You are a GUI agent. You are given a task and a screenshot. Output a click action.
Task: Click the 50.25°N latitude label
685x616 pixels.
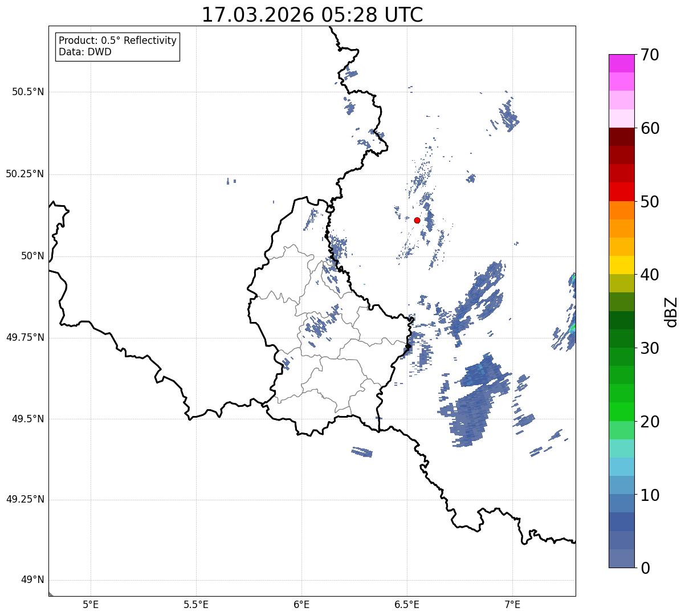point(25,174)
